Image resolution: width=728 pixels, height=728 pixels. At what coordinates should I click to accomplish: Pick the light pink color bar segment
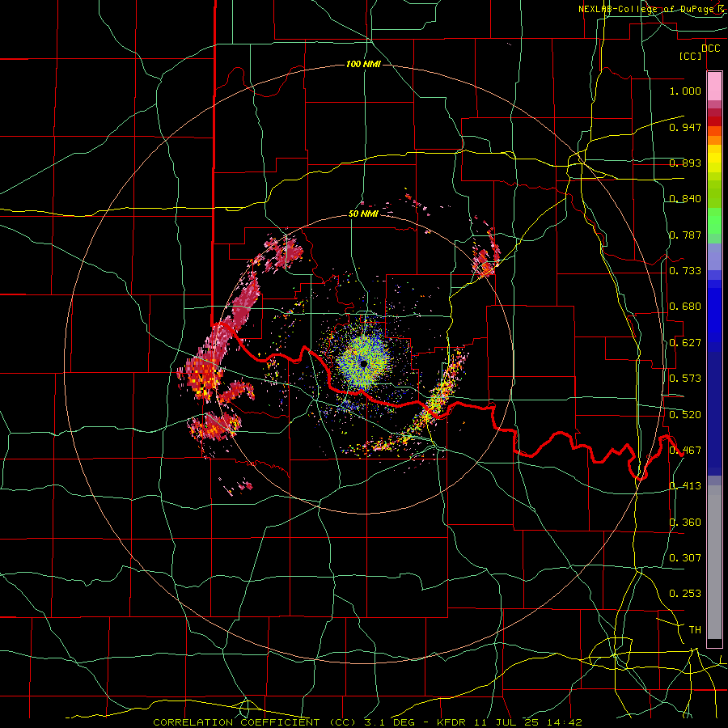pyautogui.click(x=714, y=87)
